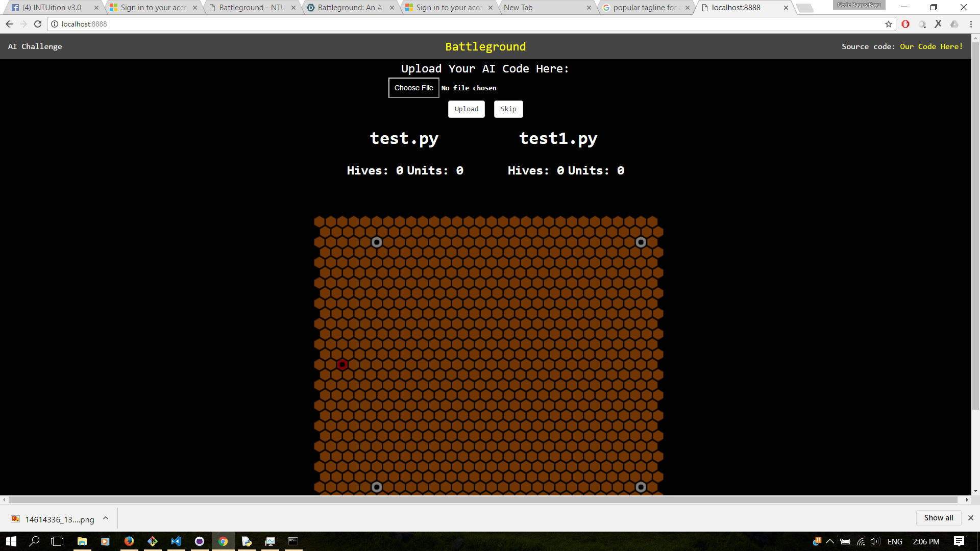The image size is (980, 551).
Task: Click the browser reload page icon
Action: tap(38, 24)
